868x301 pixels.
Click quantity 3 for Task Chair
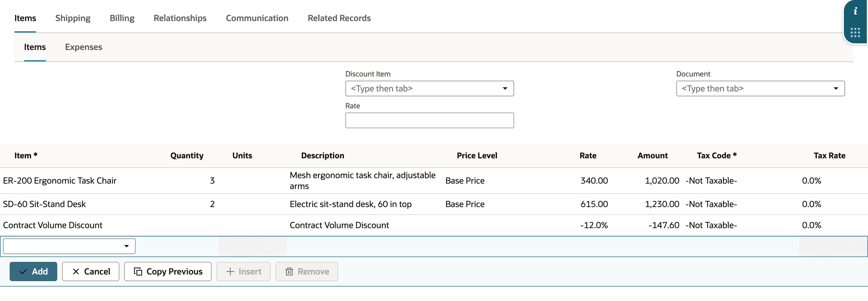click(x=212, y=181)
